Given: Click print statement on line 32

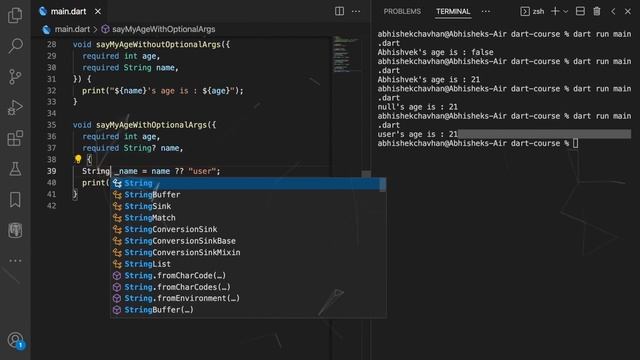Looking at the screenshot, I should (162, 91).
